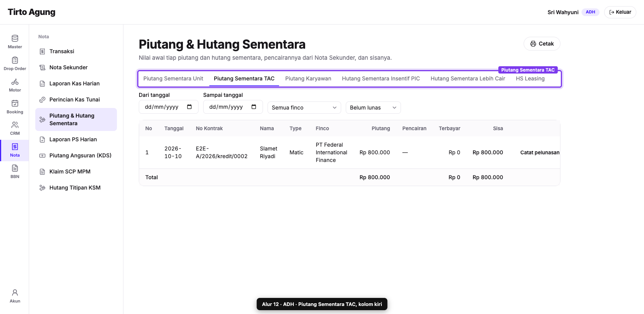The image size is (644, 314).
Task: Open Hutang Sementara Lebih Cair tab
Action: point(468,78)
